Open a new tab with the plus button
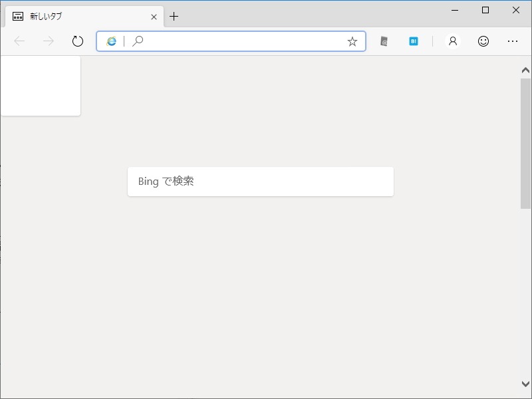Viewport: 532px width, 399px height. click(x=174, y=16)
